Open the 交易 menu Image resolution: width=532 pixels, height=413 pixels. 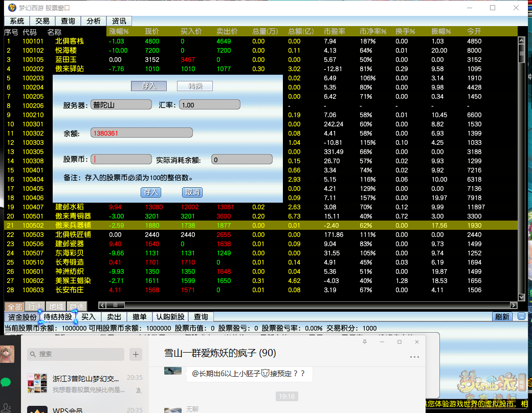click(x=42, y=21)
